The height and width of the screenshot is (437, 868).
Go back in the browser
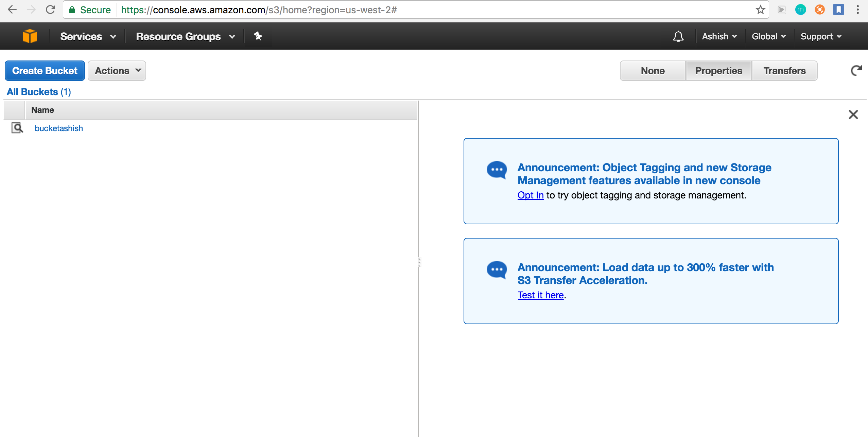(12, 10)
